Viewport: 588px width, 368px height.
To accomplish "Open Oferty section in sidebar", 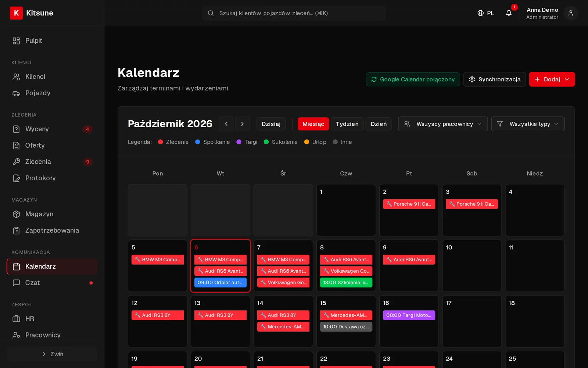I will (x=52, y=145).
